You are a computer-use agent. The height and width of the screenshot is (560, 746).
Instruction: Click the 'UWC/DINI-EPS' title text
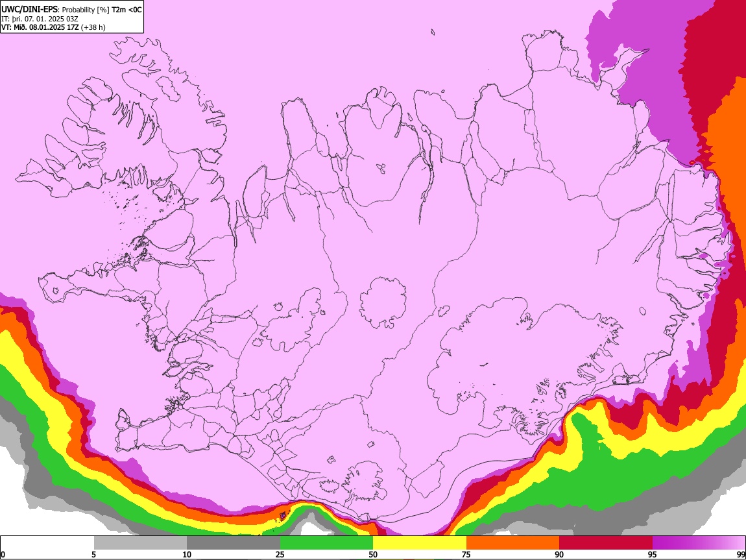[x=29, y=10]
